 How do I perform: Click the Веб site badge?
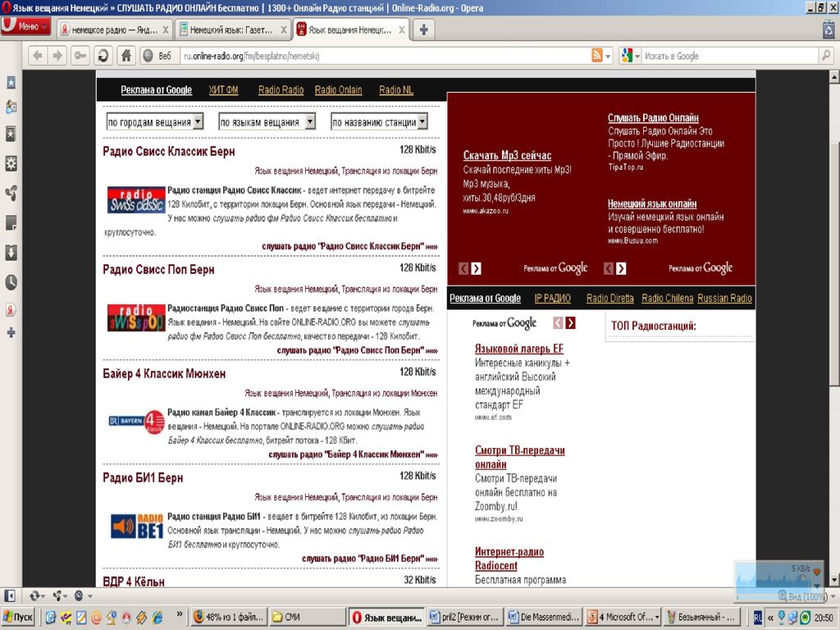click(157, 56)
